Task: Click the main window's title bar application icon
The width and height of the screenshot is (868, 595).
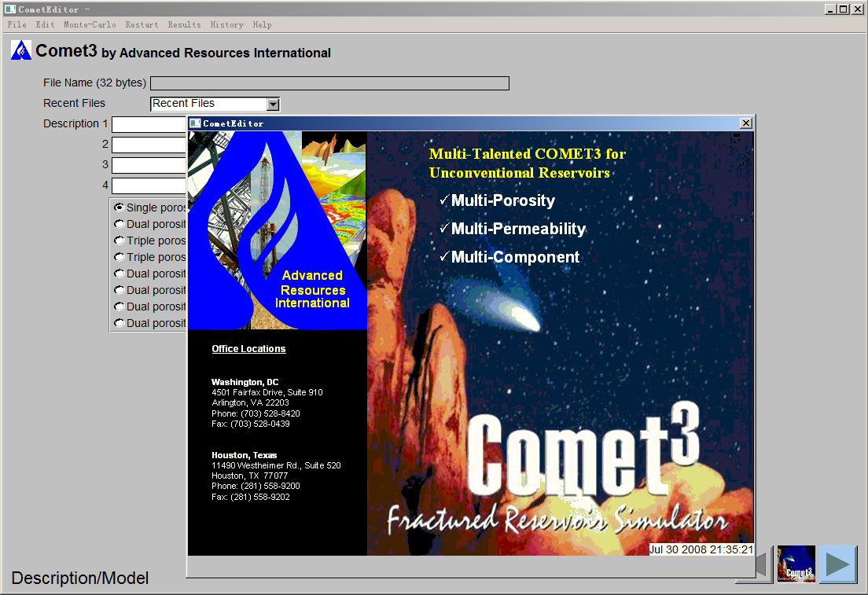Action: pyautogui.click(x=10, y=9)
